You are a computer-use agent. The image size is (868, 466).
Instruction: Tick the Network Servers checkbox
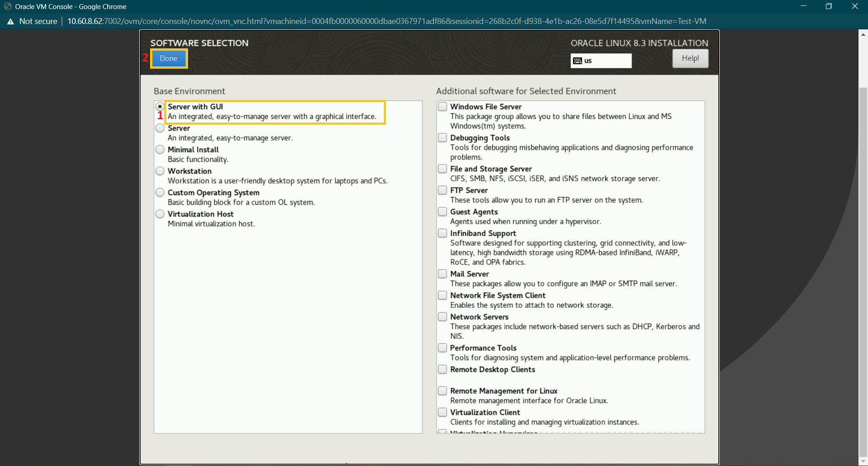(x=443, y=317)
